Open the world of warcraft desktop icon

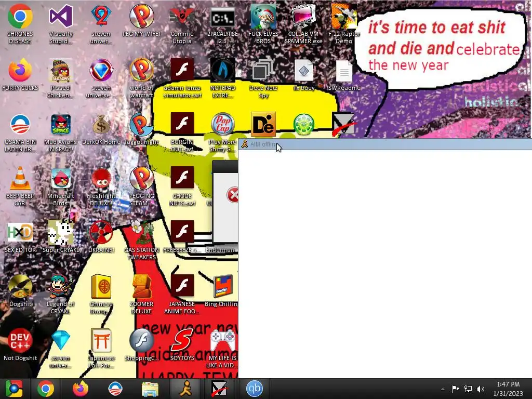(141, 71)
